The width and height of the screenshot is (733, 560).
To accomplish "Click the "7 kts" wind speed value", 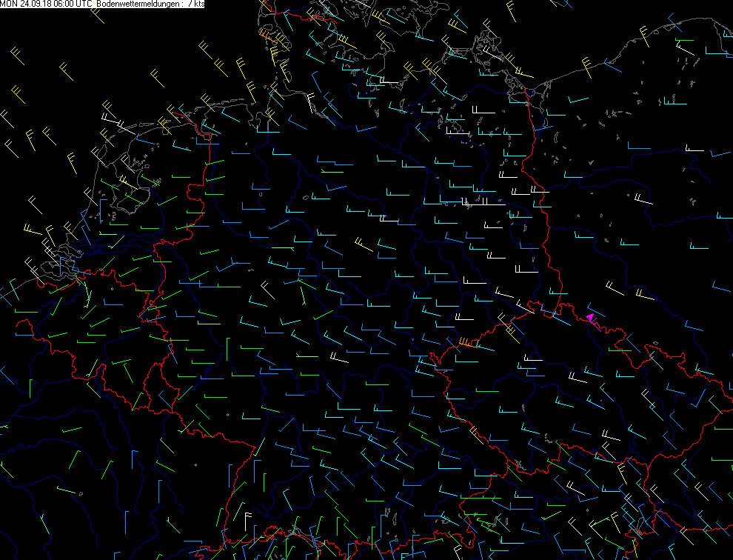I will coord(197,4).
